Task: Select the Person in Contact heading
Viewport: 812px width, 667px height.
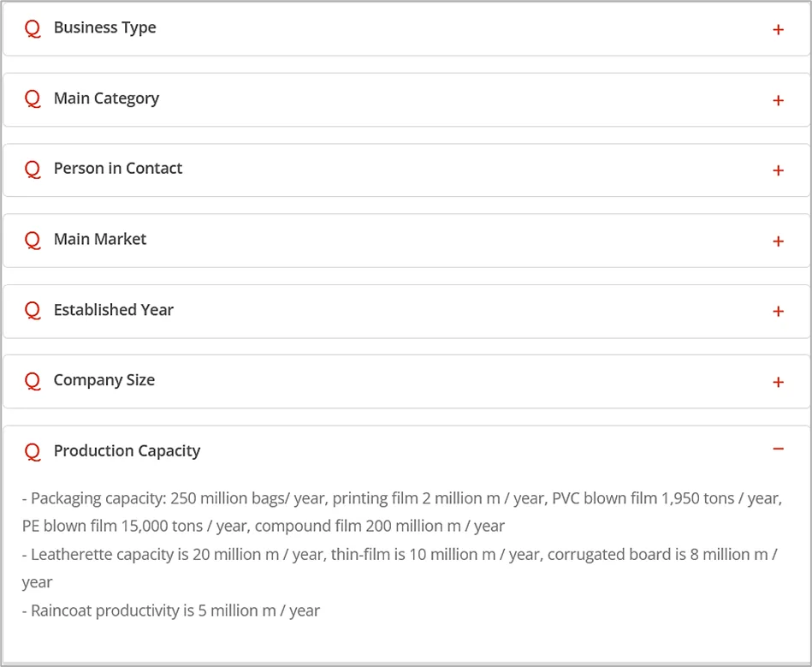Action: pos(118,169)
